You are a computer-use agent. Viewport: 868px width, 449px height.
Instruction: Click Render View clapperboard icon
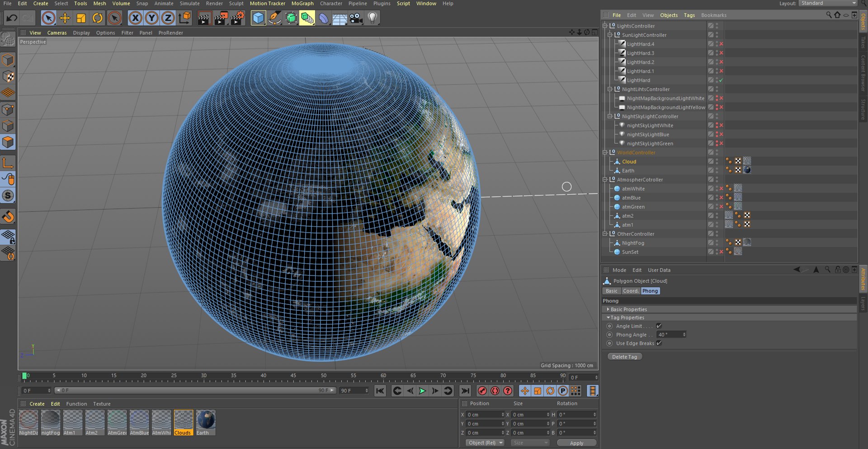[x=204, y=18]
